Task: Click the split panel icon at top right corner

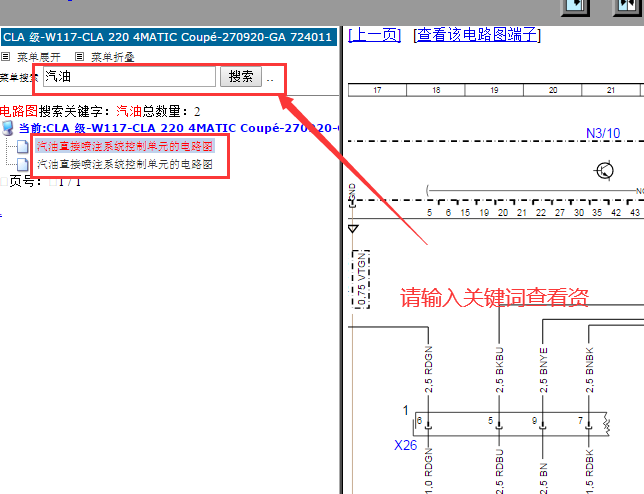Action: (x=627, y=6)
